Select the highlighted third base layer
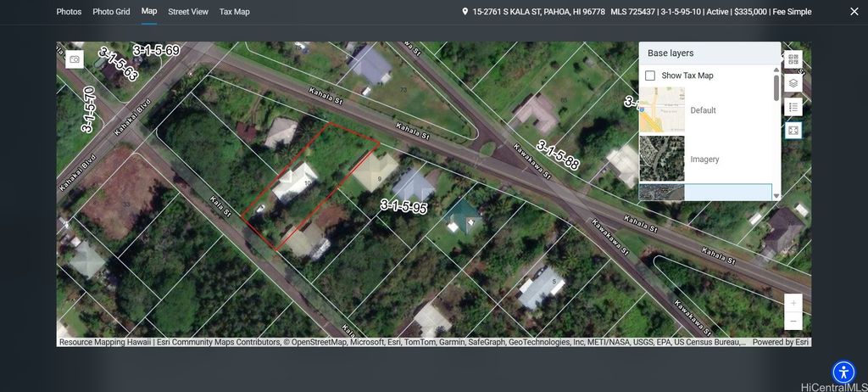868x392 pixels. (x=662, y=193)
